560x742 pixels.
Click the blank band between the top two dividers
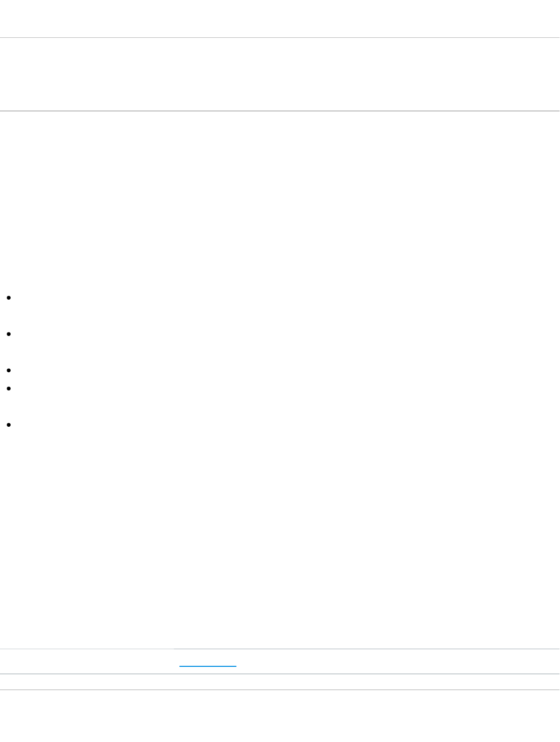pyautogui.click(x=280, y=74)
